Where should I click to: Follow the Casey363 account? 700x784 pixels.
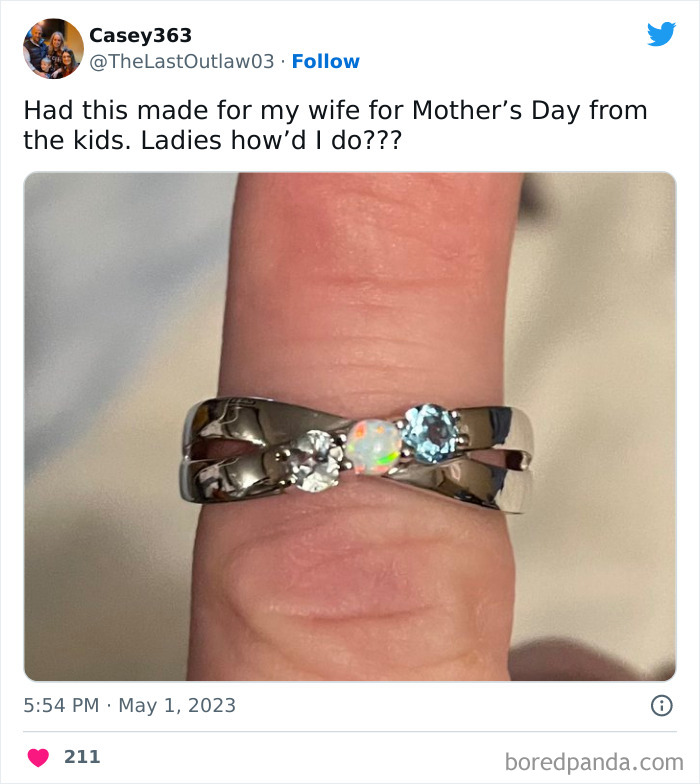326,61
